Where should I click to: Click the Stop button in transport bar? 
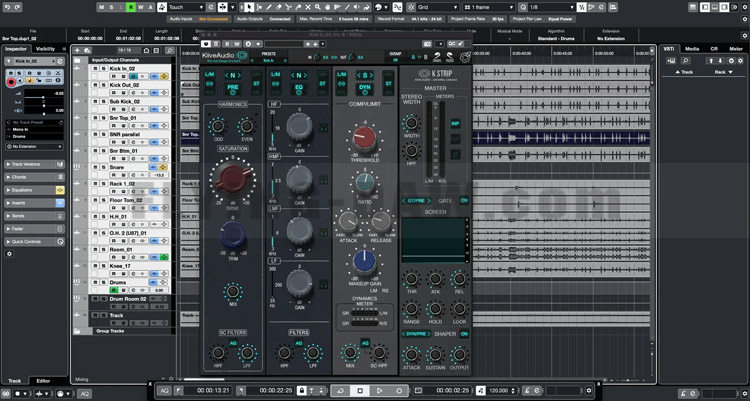(x=360, y=390)
